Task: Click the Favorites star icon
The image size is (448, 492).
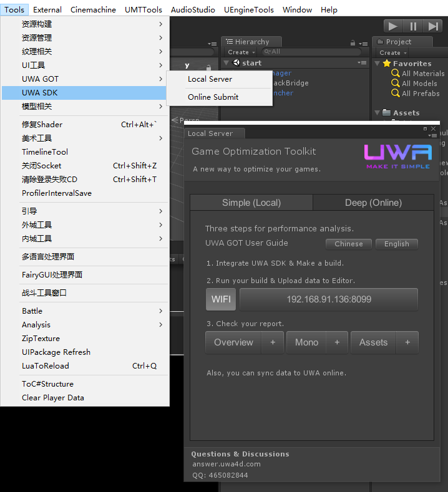Action: click(x=387, y=64)
